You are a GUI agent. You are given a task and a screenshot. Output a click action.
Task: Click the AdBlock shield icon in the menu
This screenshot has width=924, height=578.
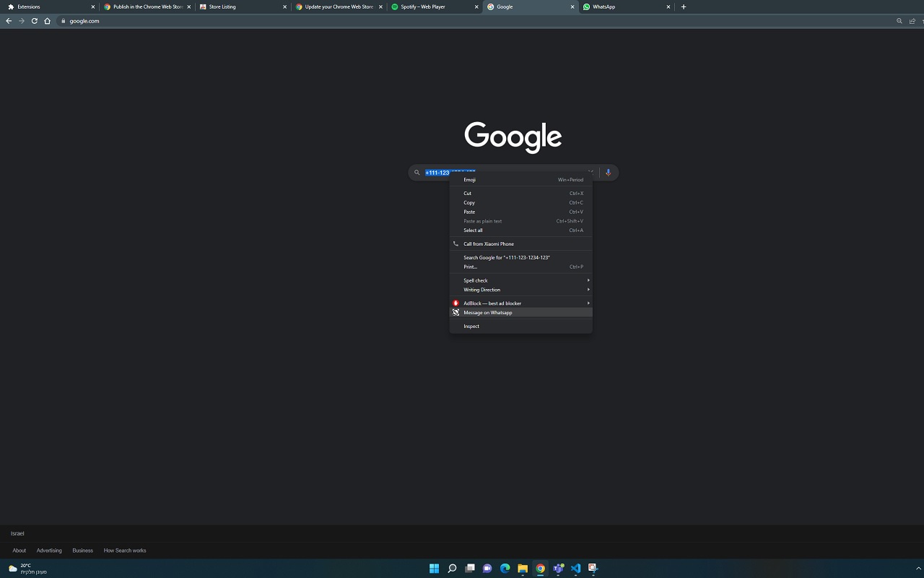click(x=456, y=303)
